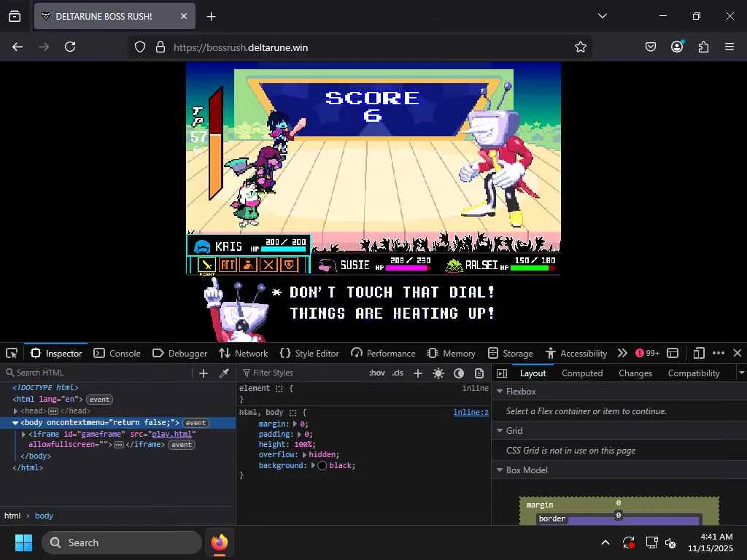This screenshot has height=560, width=747.
Task: Show more DevTools tabs chevron
Action: [622, 353]
